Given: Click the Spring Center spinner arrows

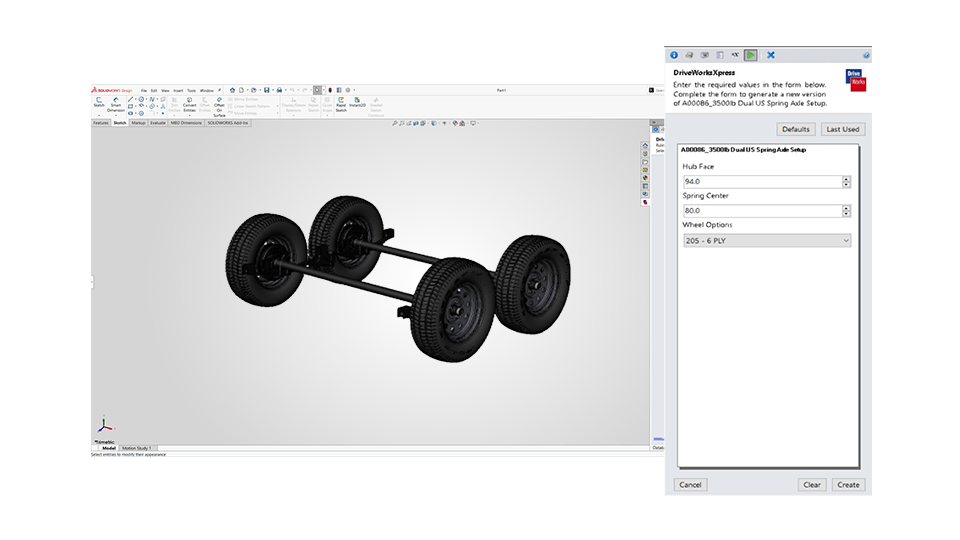Looking at the screenshot, I should (846, 211).
